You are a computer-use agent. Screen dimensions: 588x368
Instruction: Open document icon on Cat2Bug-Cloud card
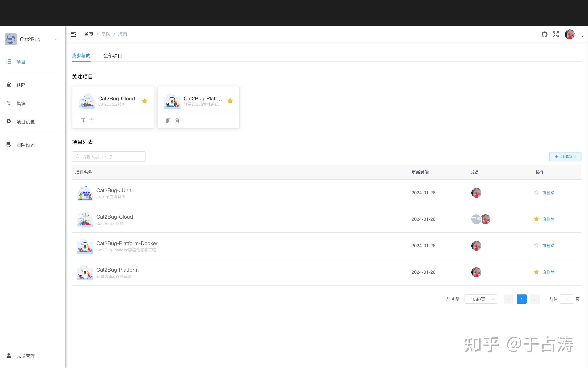click(x=83, y=121)
